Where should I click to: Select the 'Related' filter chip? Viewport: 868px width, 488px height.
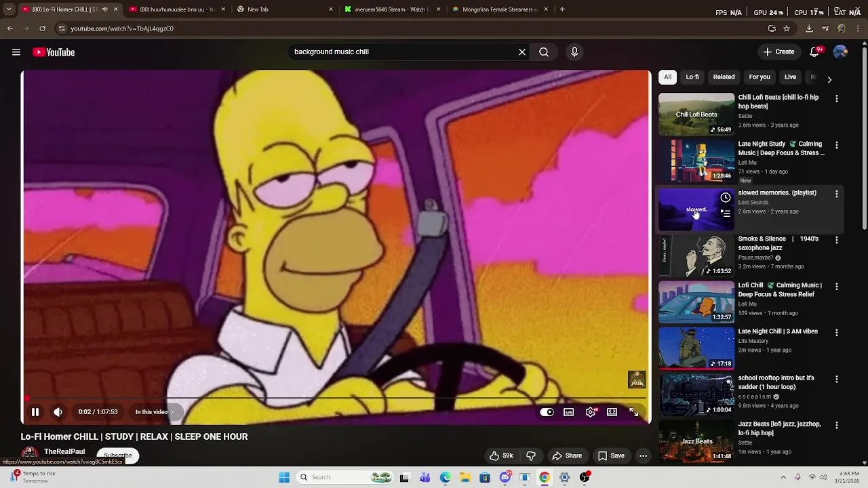pyautogui.click(x=724, y=77)
